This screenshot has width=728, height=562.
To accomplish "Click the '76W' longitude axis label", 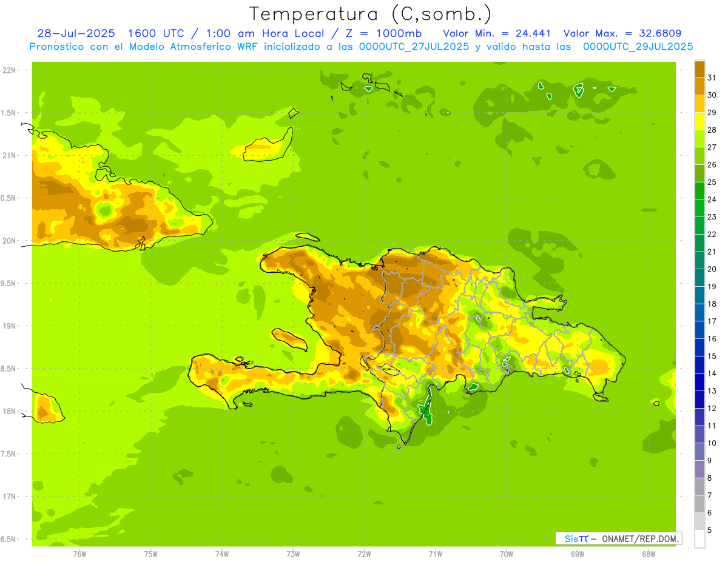I will pyautogui.click(x=79, y=554).
